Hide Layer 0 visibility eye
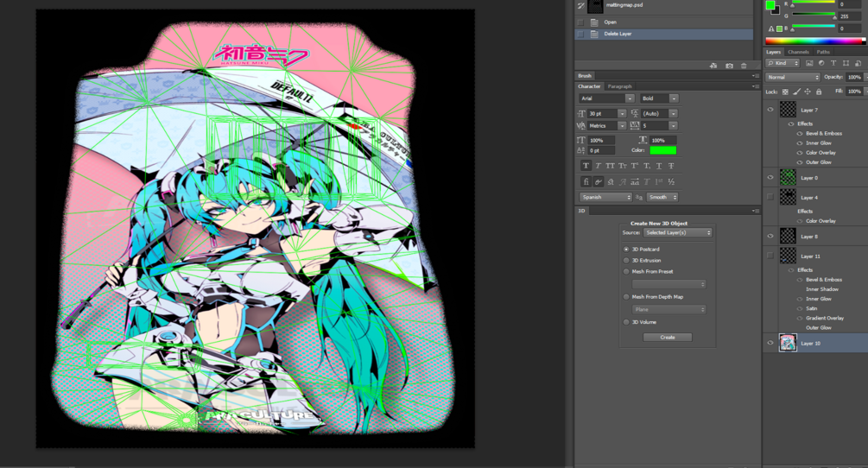Viewport: 868px width, 468px height. pyautogui.click(x=770, y=178)
